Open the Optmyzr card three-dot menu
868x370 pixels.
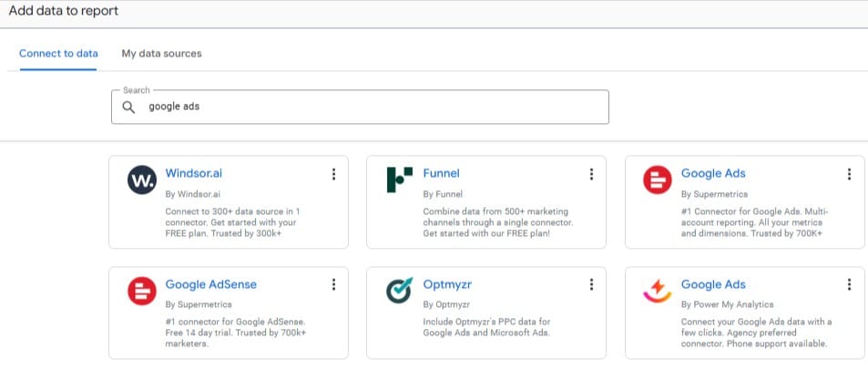tap(591, 284)
